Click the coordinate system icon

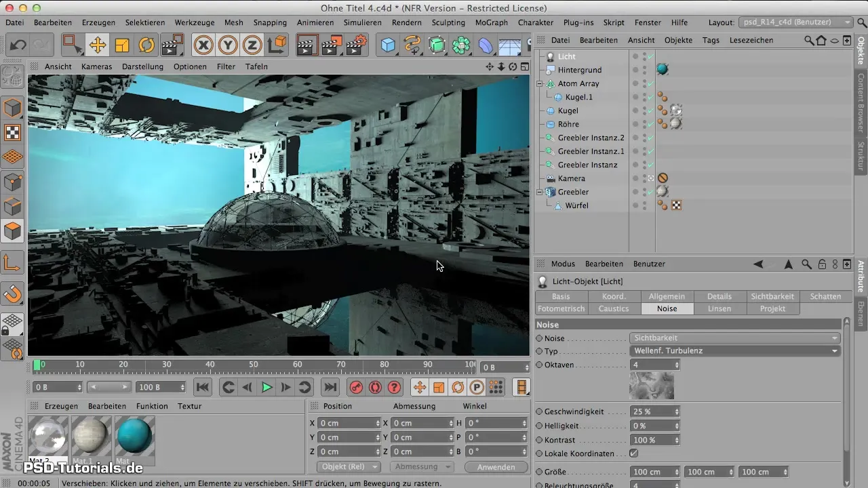[x=277, y=45]
